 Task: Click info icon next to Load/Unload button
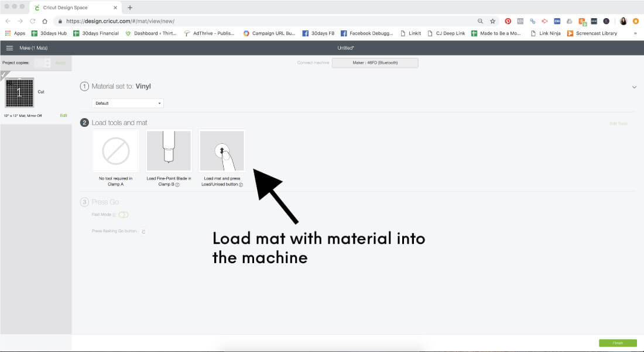coord(241,185)
